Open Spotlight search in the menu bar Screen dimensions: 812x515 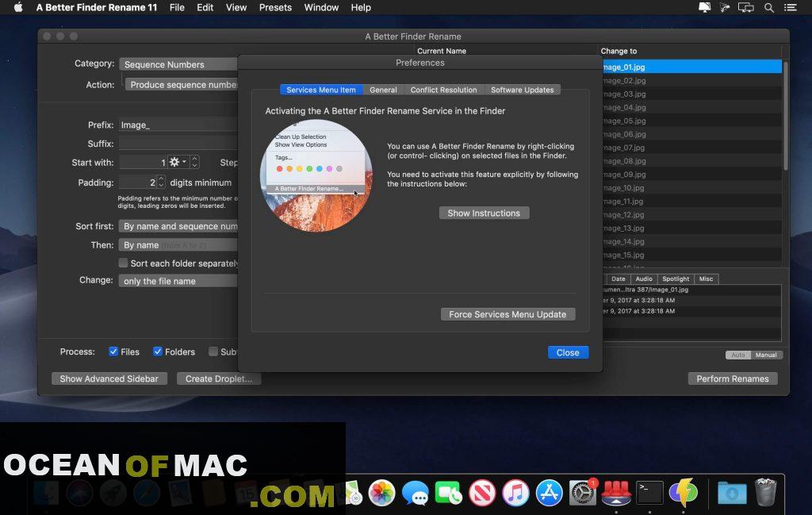[769, 8]
